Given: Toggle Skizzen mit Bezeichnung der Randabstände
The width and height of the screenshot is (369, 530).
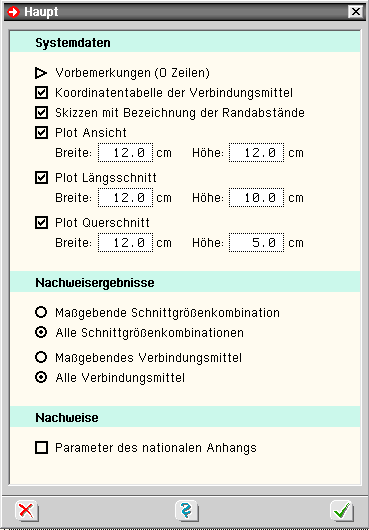Looking at the screenshot, I should point(41,113).
